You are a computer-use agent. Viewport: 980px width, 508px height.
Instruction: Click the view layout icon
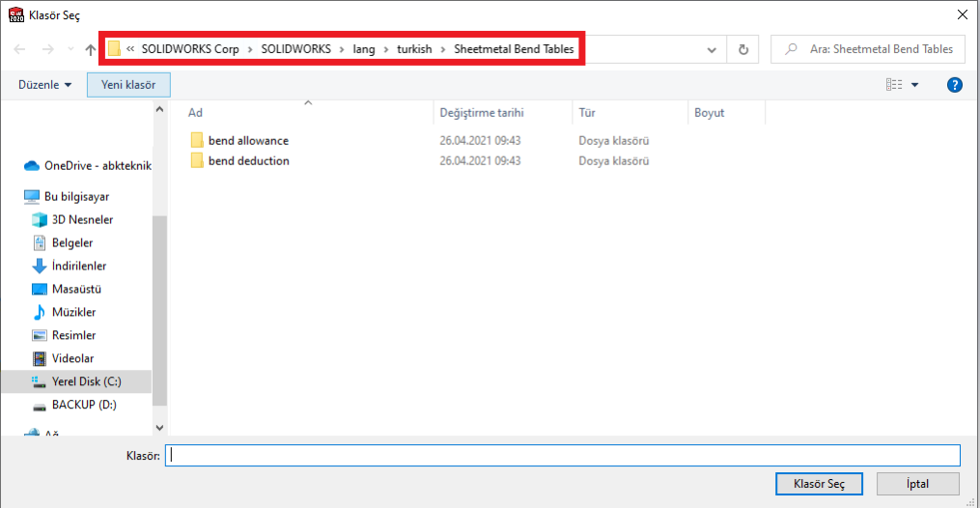tap(894, 85)
